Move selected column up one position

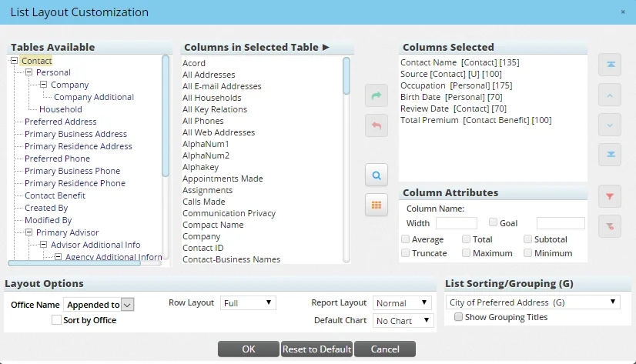pos(609,95)
